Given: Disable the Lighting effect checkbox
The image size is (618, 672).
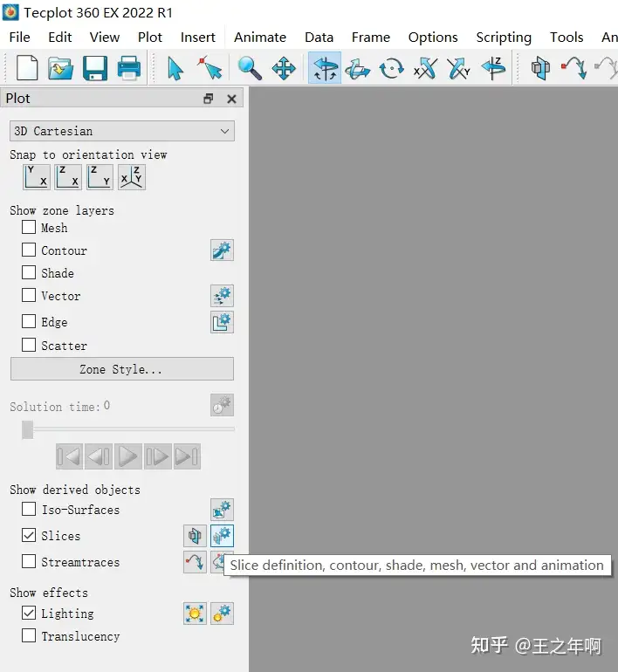Looking at the screenshot, I should tap(29, 614).
